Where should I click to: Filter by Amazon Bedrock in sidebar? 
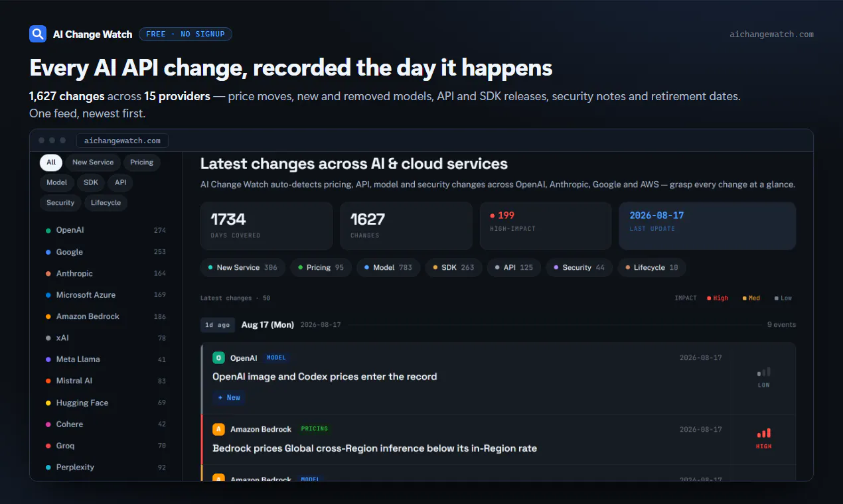106,316
